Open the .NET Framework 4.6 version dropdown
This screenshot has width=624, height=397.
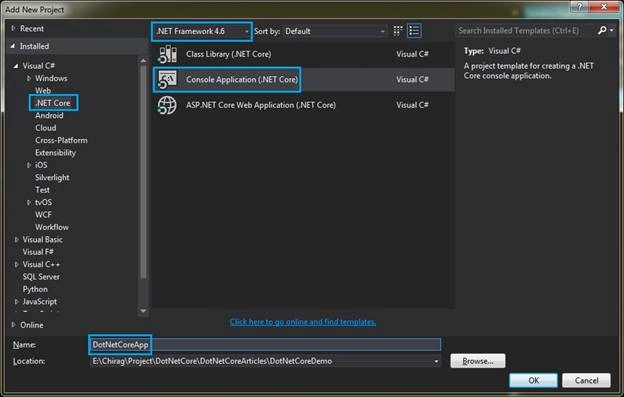(x=202, y=31)
